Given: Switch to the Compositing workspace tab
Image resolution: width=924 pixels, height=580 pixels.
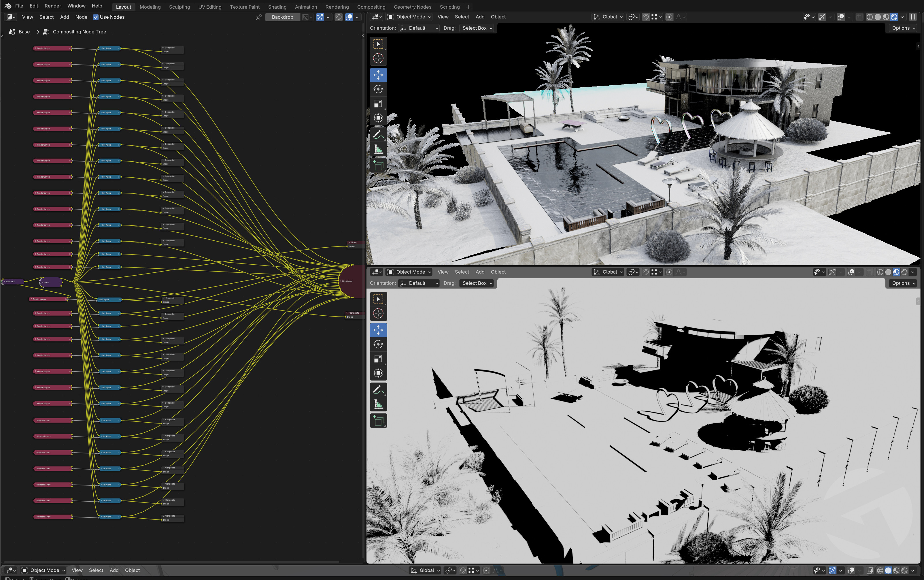Looking at the screenshot, I should 371,7.
